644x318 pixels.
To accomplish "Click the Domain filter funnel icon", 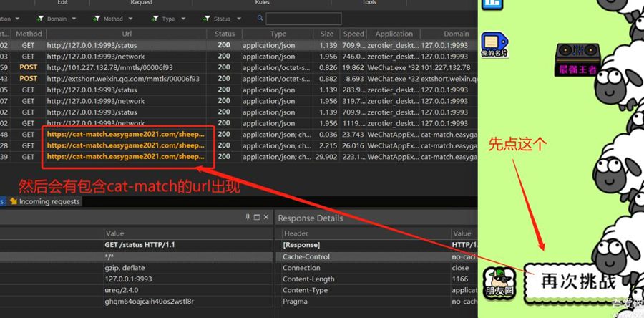I will click(x=39, y=19).
